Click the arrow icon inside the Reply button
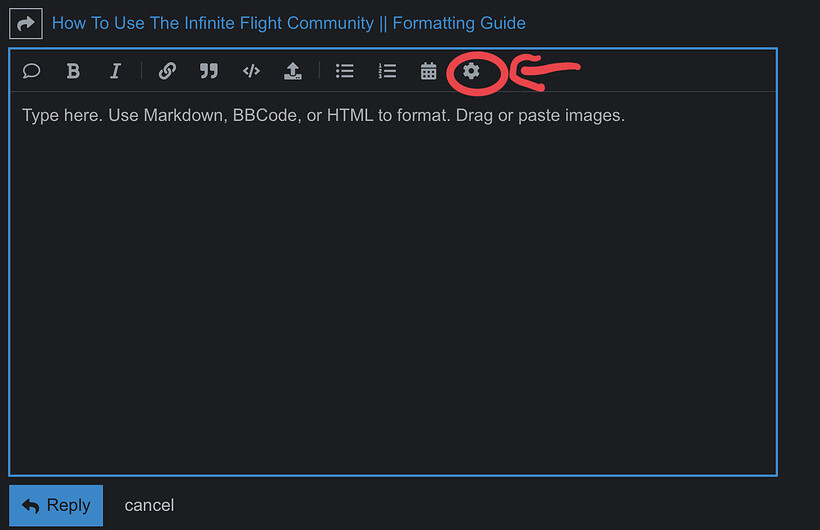This screenshot has height=530, width=820. coord(30,506)
